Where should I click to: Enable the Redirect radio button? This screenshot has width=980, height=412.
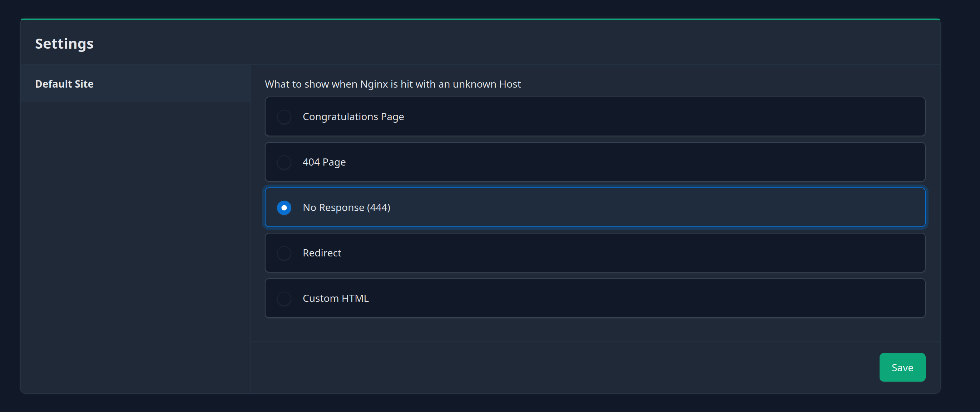tap(284, 253)
